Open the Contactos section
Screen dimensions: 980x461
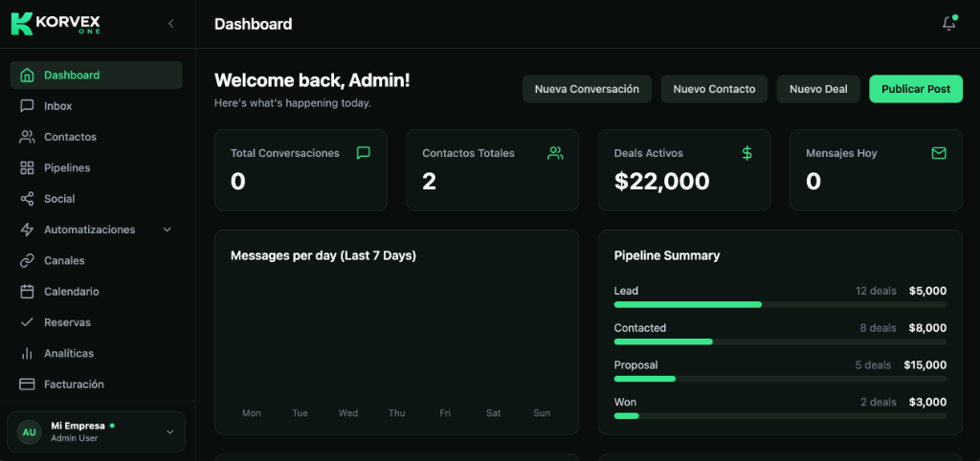pos(97,137)
